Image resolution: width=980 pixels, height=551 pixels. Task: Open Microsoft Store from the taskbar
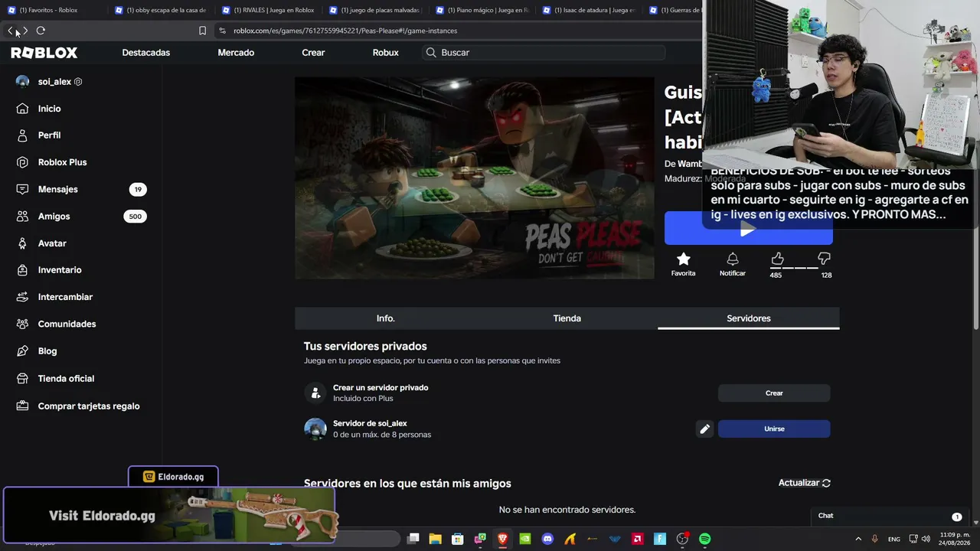(457, 539)
